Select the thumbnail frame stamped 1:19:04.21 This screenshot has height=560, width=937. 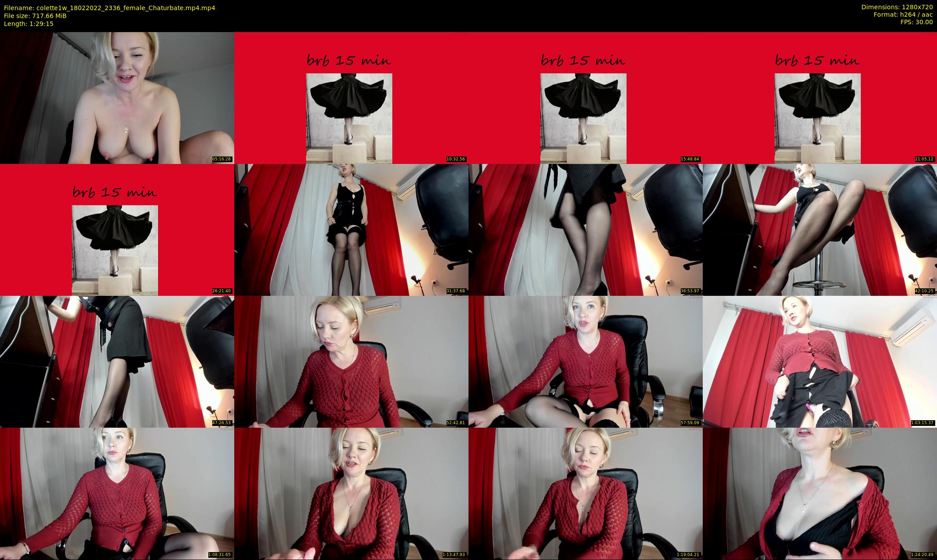coord(585,494)
